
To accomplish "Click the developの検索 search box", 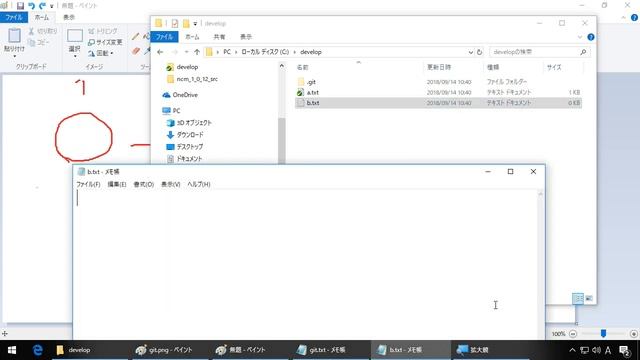I will click(x=539, y=52).
